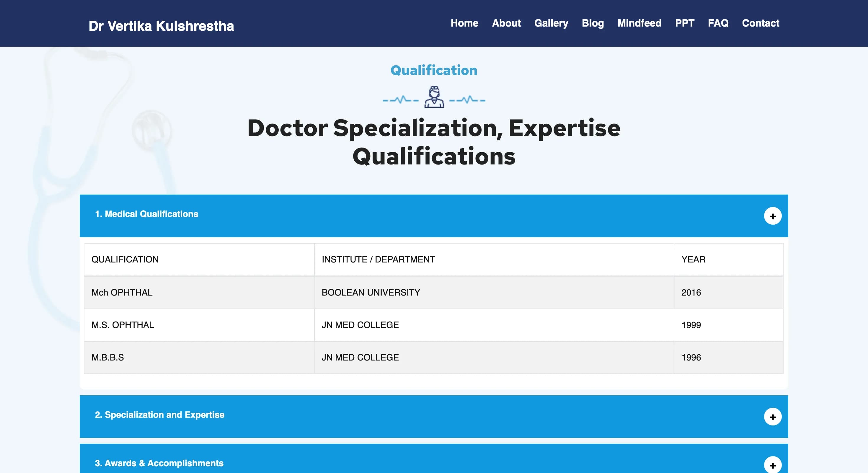
Task: Click plus icon on Specialization and Expertise
Action: 773,417
